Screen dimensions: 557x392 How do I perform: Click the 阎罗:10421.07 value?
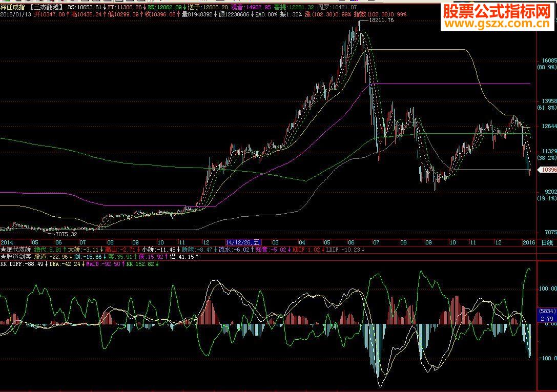337,7
